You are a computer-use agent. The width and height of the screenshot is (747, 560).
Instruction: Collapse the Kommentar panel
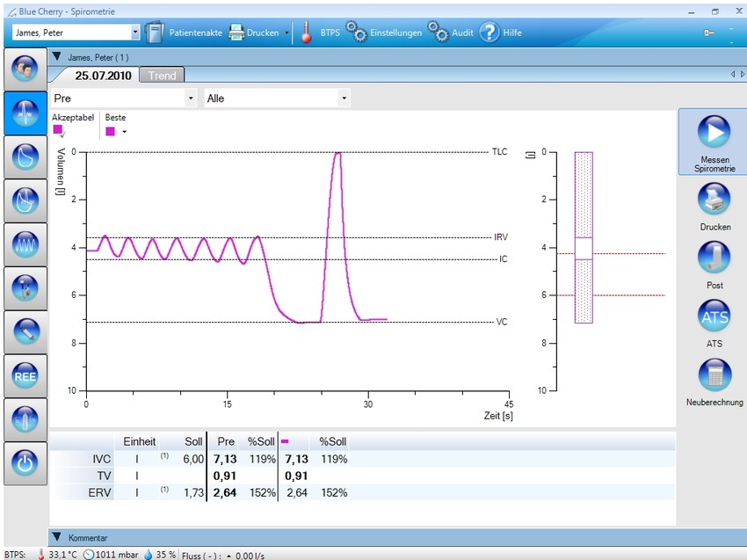(56, 537)
